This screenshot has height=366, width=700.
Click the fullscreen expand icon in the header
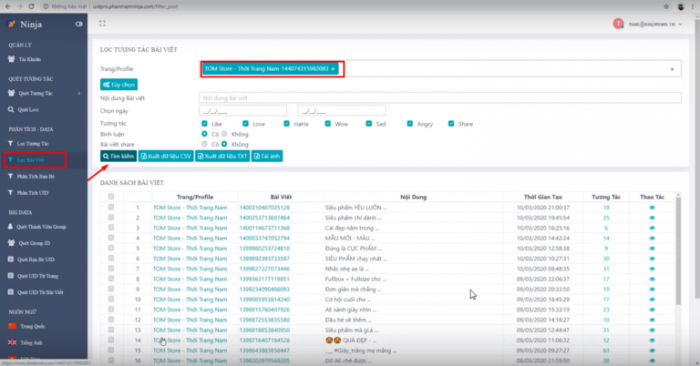pos(102,24)
